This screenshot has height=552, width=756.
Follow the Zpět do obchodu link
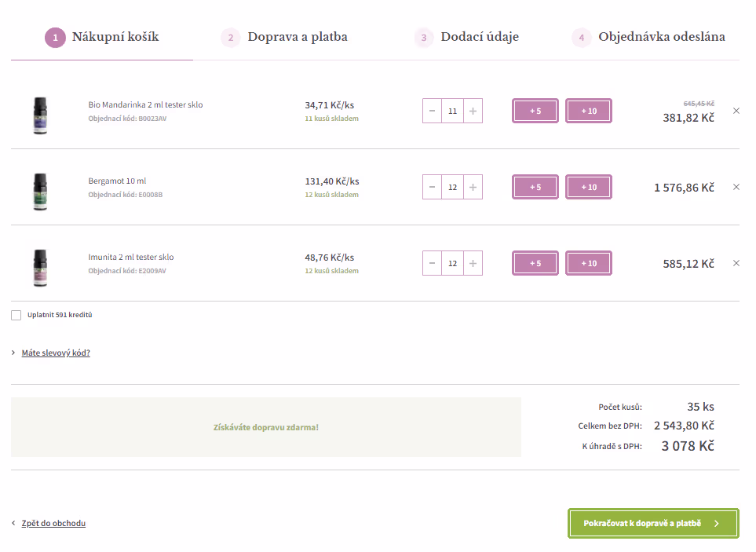(53, 523)
